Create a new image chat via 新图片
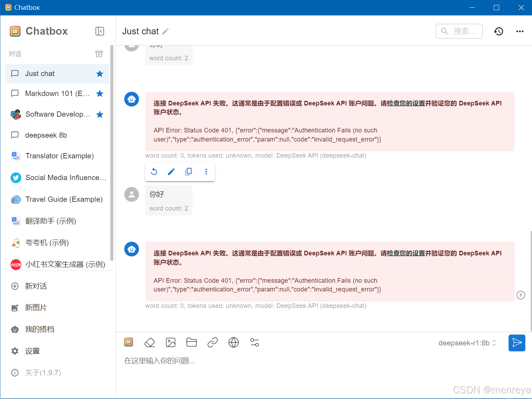 (x=57, y=308)
